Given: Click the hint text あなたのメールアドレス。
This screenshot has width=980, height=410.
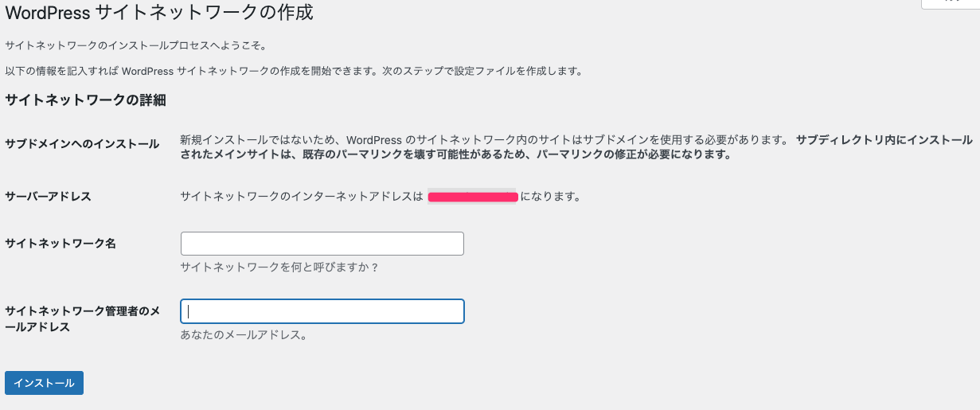Looking at the screenshot, I should pyautogui.click(x=244, y=335).
